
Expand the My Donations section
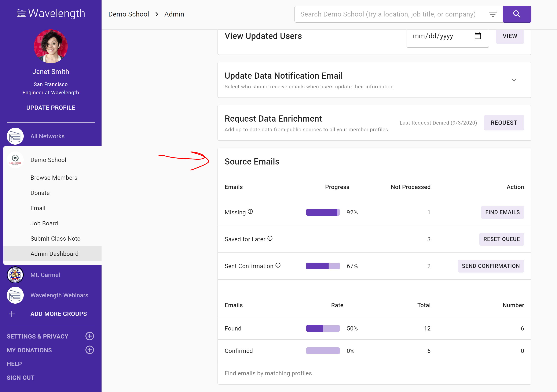(89, 350)
